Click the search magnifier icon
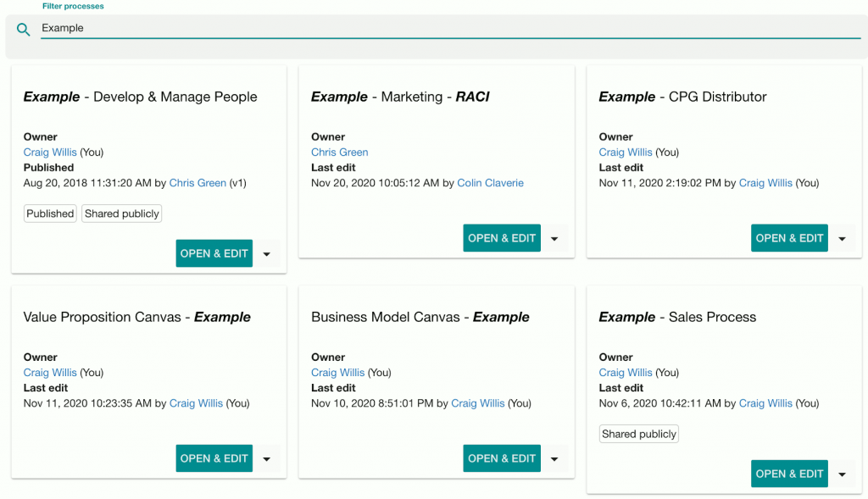Image resolution: width=868 pixels, height=499 pixels. [22, 29]
